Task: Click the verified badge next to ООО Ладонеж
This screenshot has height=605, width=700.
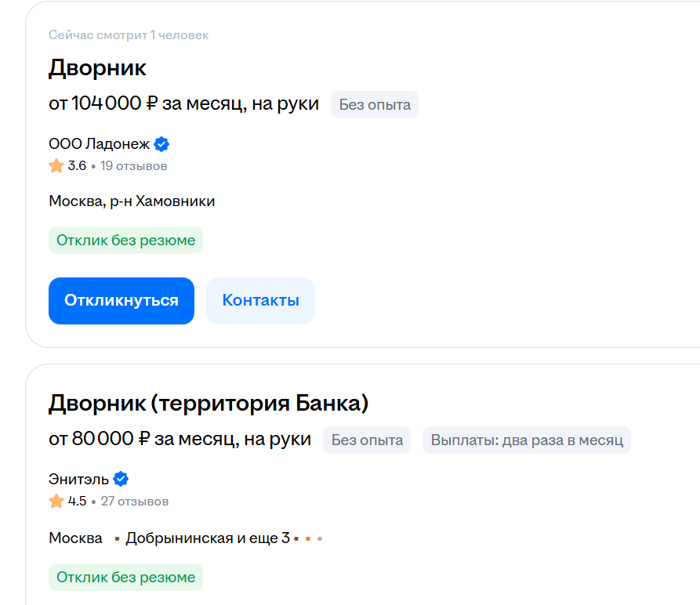Action: click(x=161, y=144)
